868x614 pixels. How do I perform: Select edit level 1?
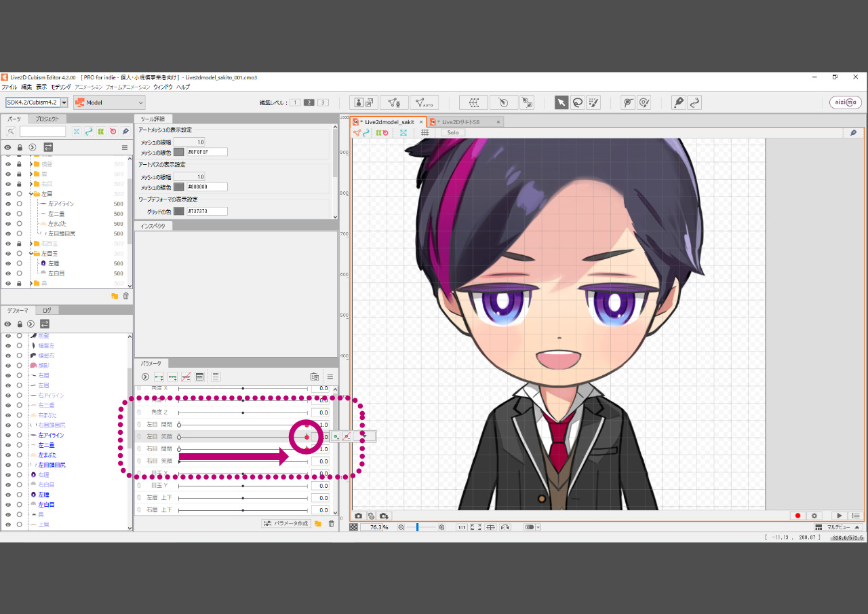pos(295,102)
